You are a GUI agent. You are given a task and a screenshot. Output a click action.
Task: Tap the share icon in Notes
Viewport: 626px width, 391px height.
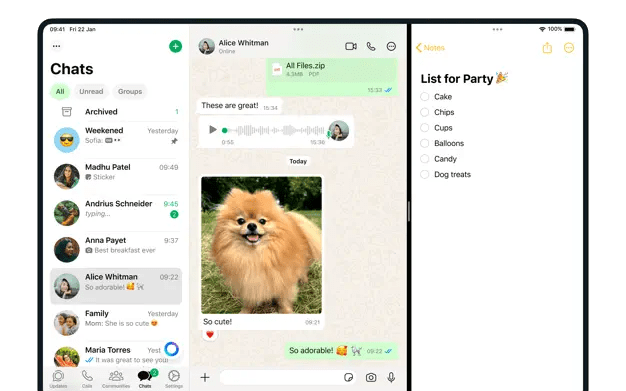[547, 48]
